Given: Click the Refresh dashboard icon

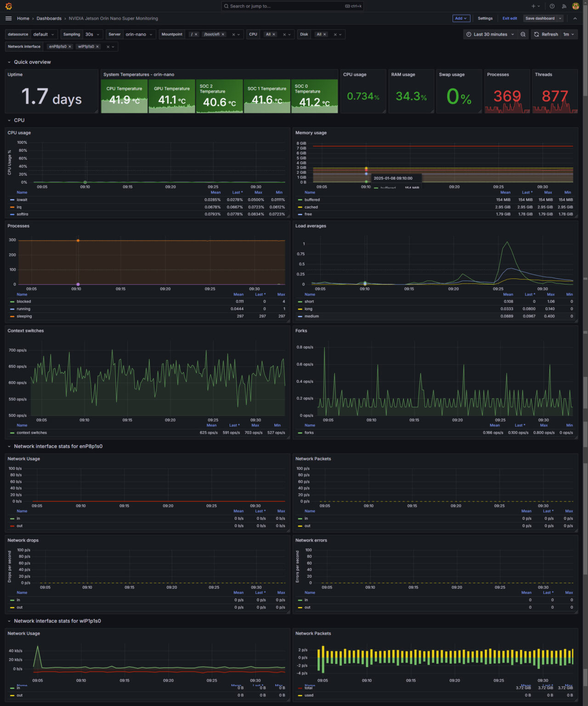Looking at the screenshot, I should (536, 34).
